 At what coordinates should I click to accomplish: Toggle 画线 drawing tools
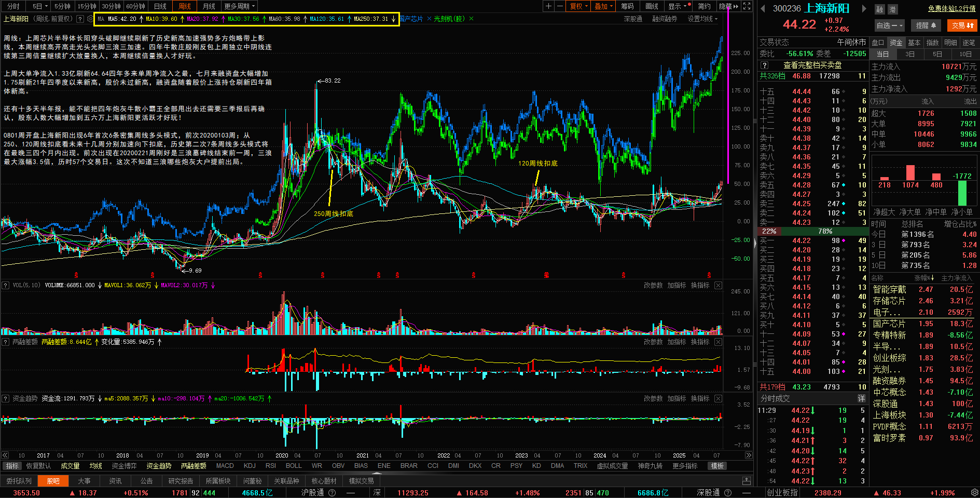[x=652, y=6]
